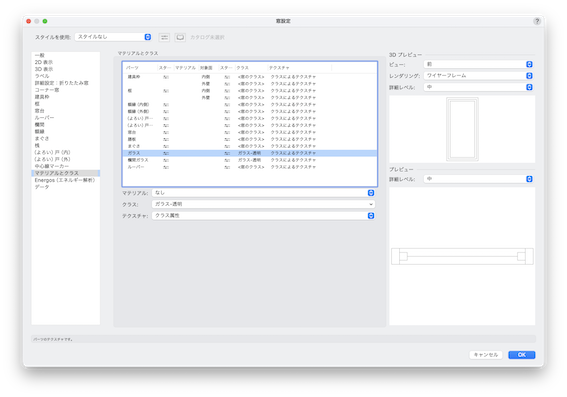Open the スタイルを使用 style dropdown
This screenshot has height=397, width=567.
point(113,37)
